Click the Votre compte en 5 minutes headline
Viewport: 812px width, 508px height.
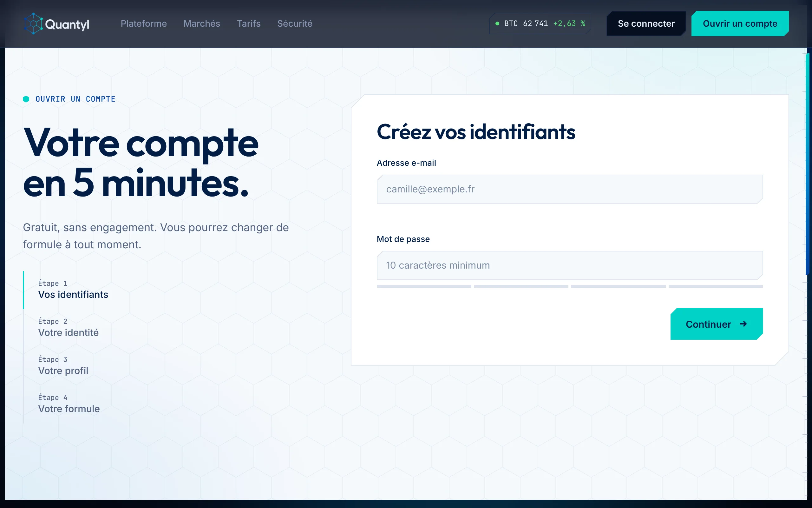[141, 163]
